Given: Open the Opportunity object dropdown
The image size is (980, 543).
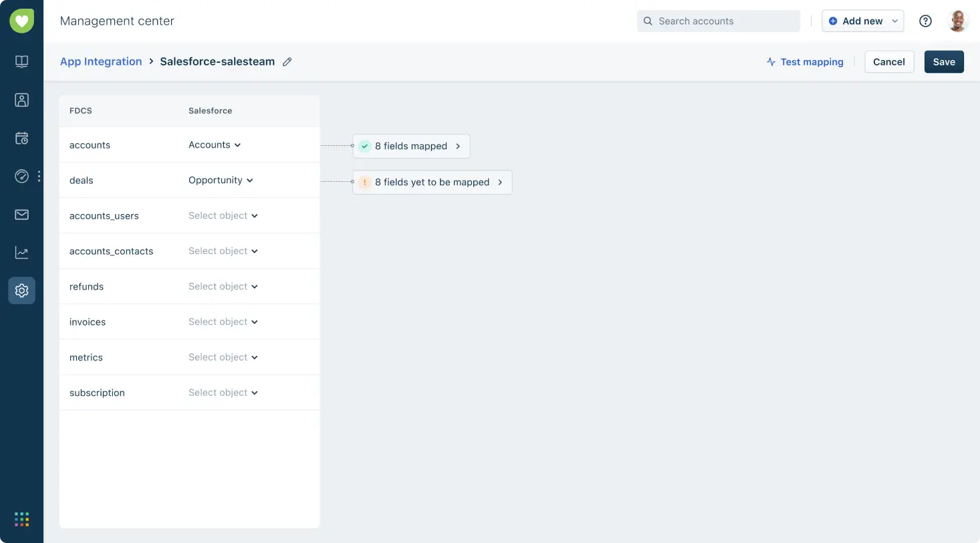Looking at the screenshot, I should tap(221, 180).
